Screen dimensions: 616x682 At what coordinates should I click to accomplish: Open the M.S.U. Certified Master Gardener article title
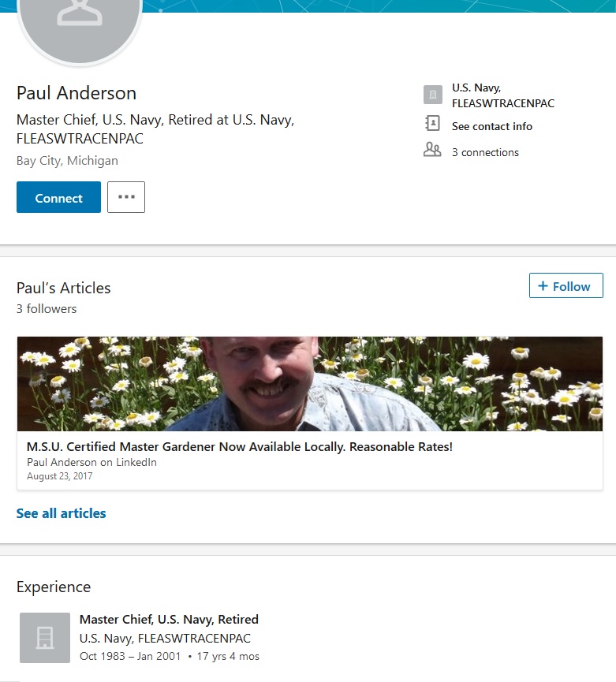240,447
